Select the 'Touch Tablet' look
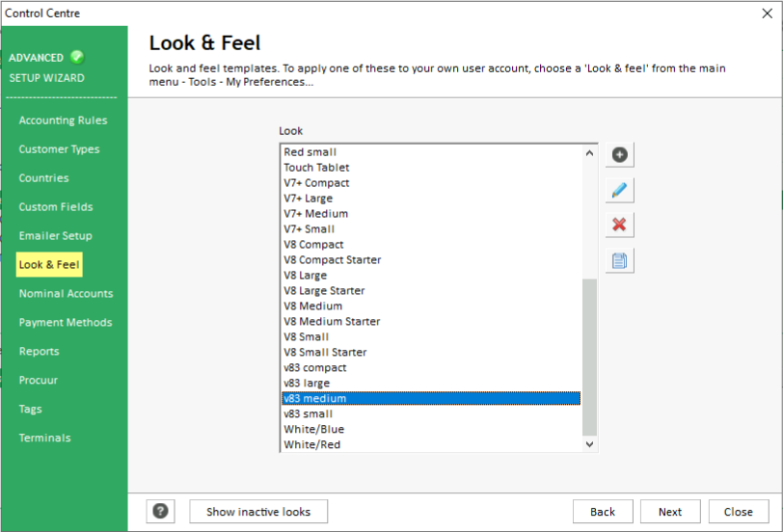The width and height of the screenshot is (783, 532). (x=431, y=168)
